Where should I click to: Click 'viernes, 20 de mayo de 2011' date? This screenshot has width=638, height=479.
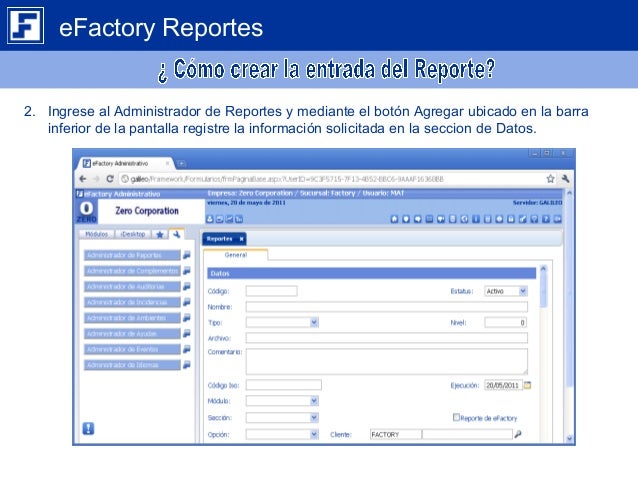(247, 202)
